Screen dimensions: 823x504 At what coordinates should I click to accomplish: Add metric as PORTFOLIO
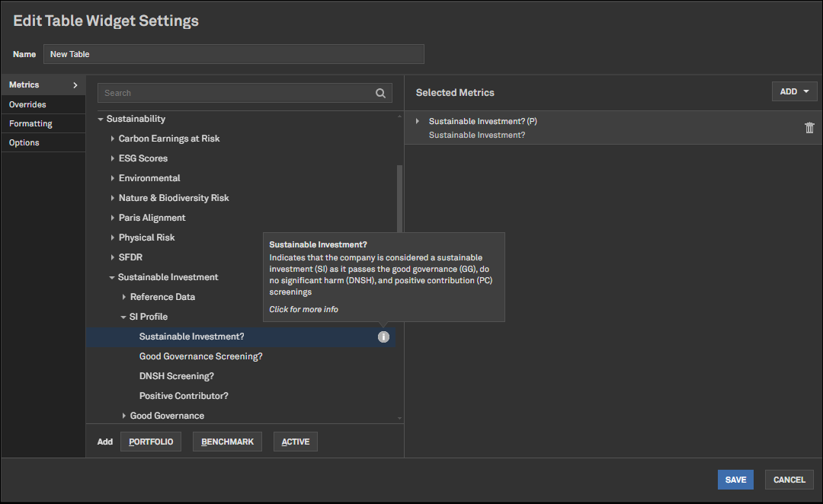[151, 442]
